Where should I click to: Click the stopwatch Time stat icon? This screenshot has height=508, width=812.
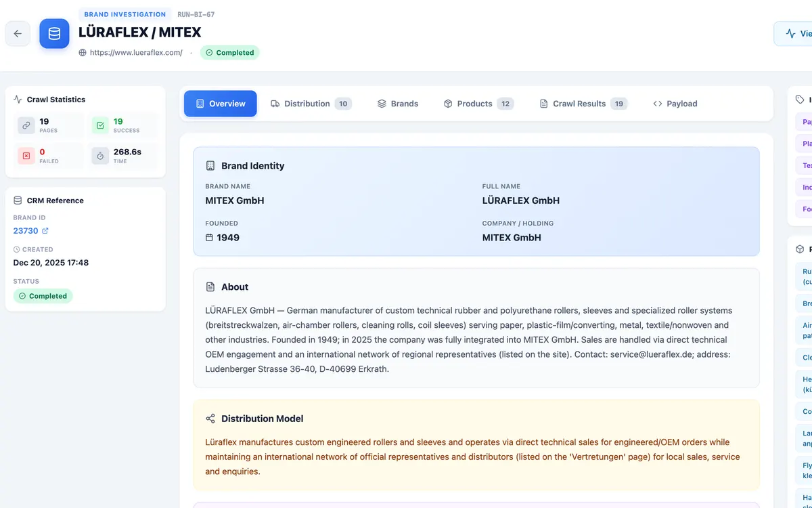coord(100,156)
